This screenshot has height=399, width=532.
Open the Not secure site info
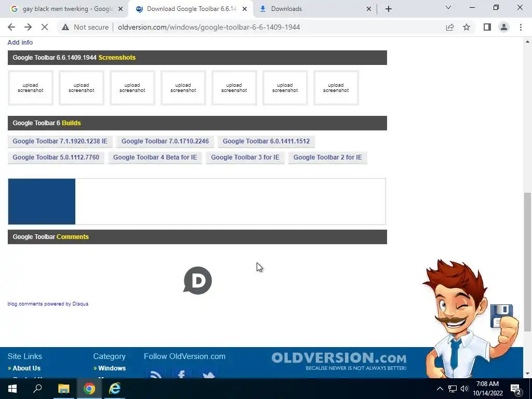pyautogui.click(x=85, y=27)
